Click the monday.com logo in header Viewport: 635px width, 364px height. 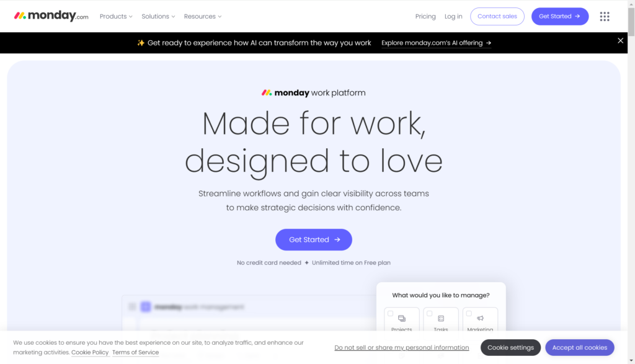tap(51, 16)
